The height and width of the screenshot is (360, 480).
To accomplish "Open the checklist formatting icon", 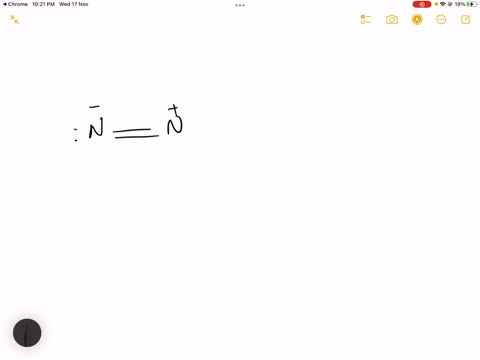I will 366,20.
